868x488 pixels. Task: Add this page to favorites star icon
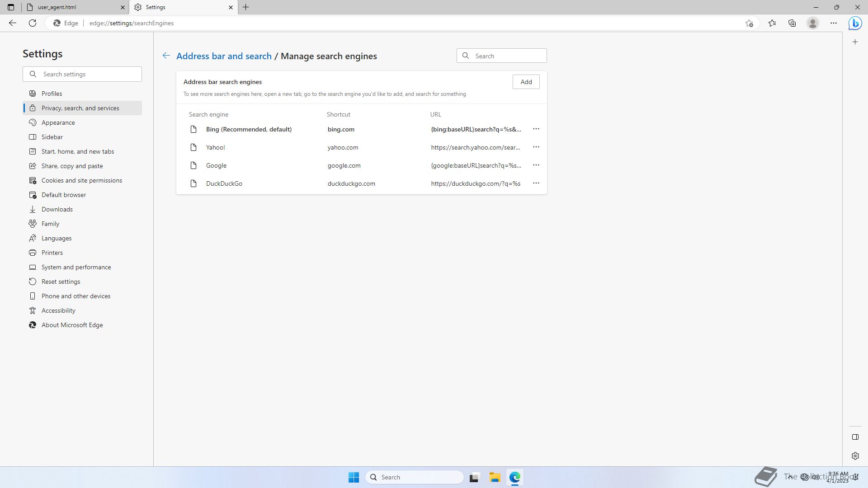coord(749,23)
